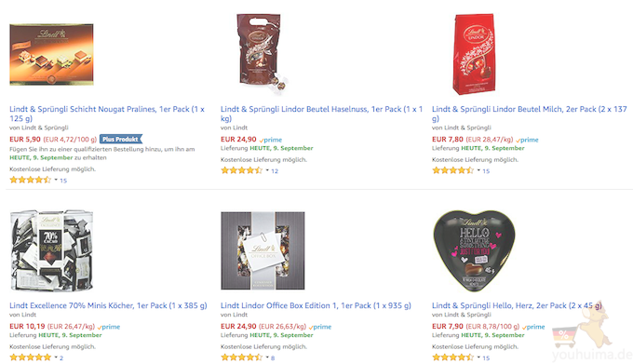The height and width of the screenshot is (364, 633).
Task: Expand rating dropdown for Lindor Beutel Milch
Action: (x=478, y=170)
